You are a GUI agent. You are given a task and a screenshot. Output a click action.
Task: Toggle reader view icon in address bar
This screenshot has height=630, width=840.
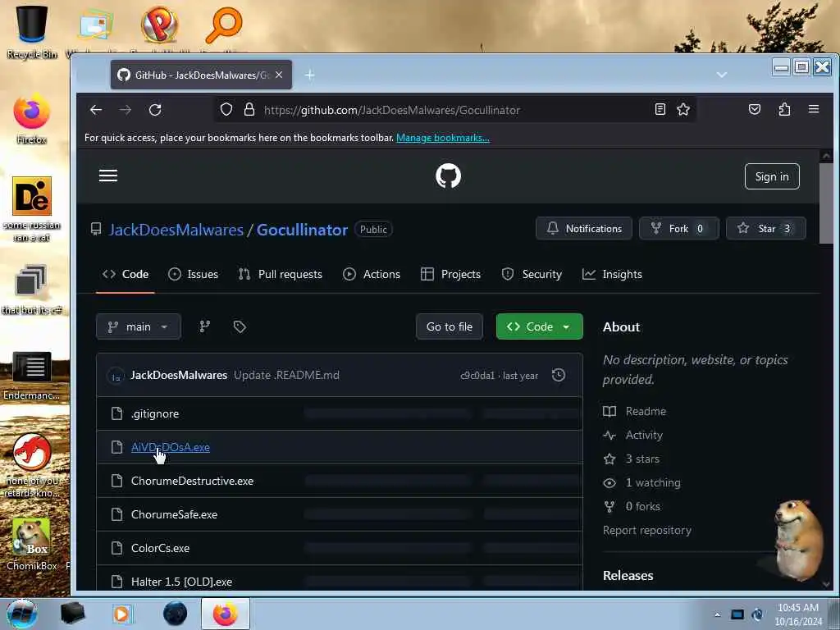(x=660, y=109)
